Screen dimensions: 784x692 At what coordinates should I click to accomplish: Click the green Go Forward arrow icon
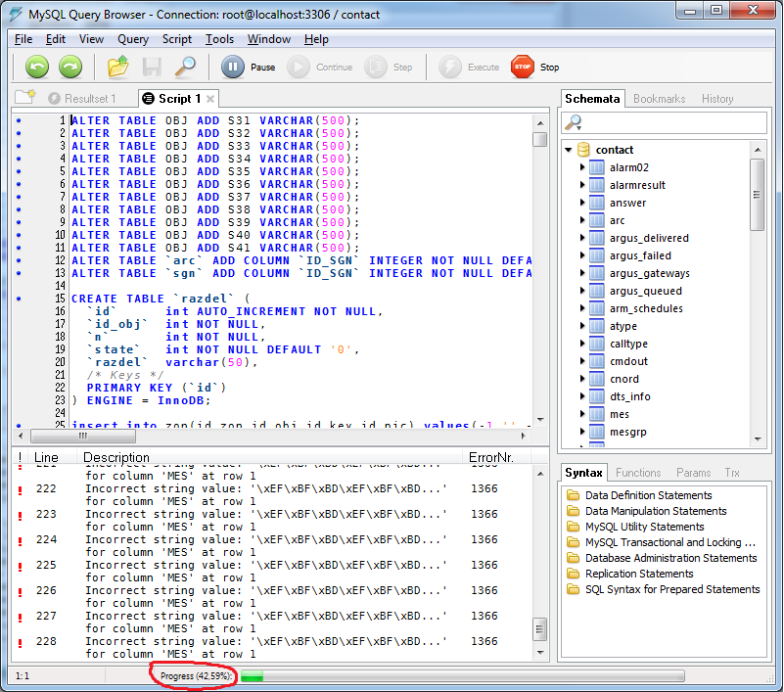coord(70,67)
